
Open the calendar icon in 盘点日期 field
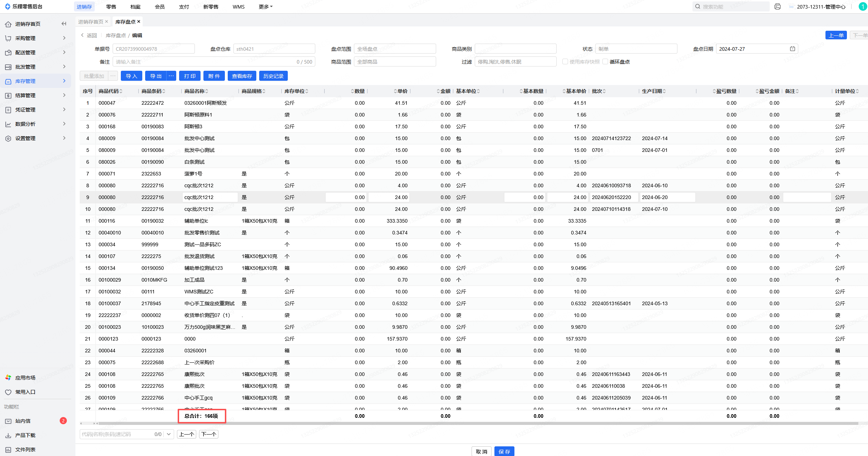[792, 49]
